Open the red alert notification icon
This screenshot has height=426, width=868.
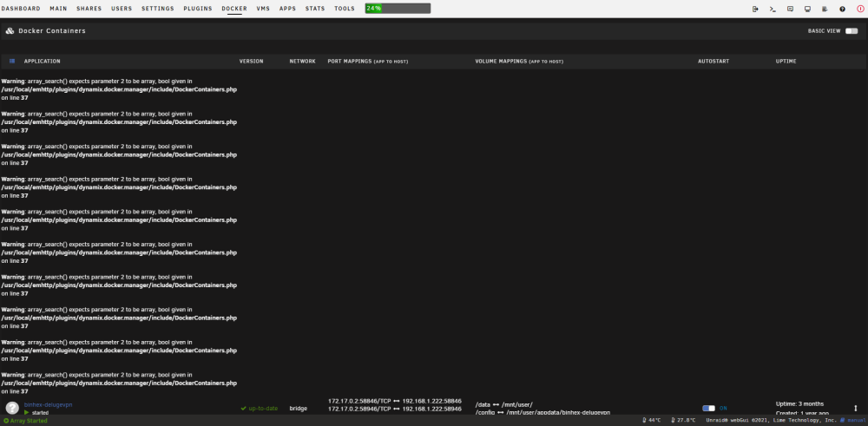(x=859, y=9)
